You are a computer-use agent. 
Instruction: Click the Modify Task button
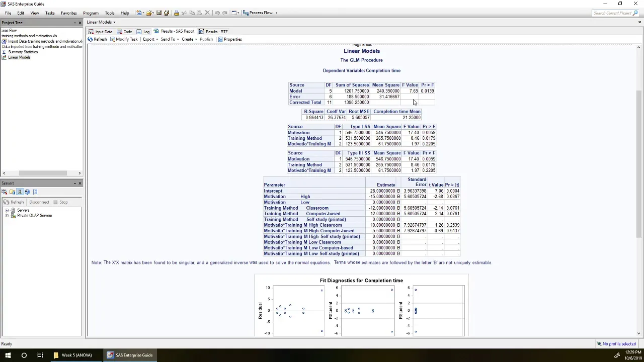point(123,39)
